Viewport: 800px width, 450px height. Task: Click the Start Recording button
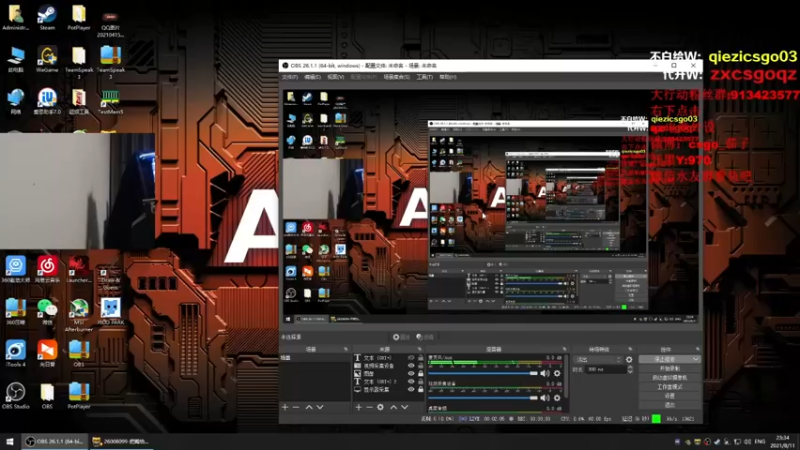pos(669,368)
